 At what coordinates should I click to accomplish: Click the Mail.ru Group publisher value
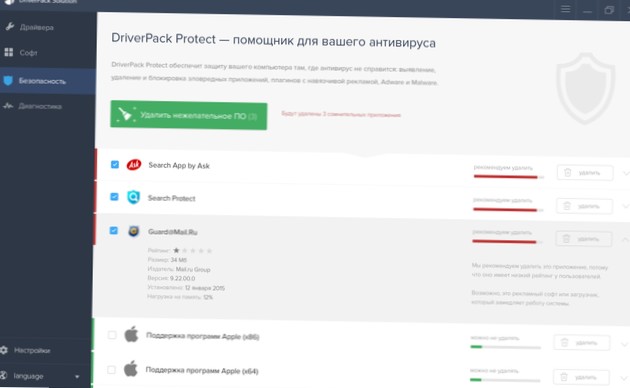click(193, 270)
